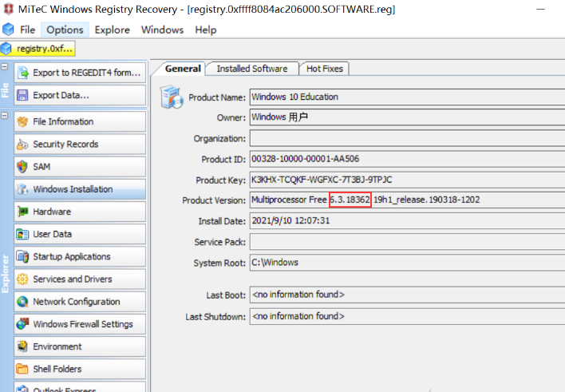
Task: Click the Services and Drivers gear icon
Action: [22, 279]
